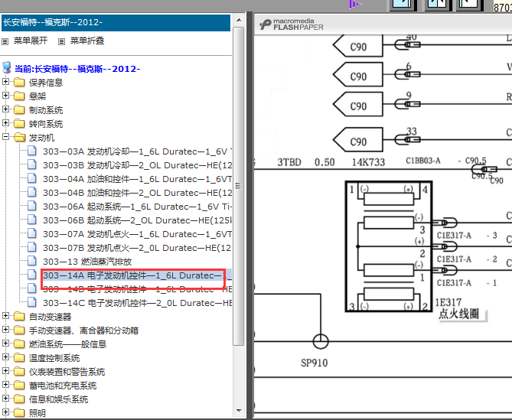Click the C1E317-A - 1 pin label

click(x=467, y=283)
